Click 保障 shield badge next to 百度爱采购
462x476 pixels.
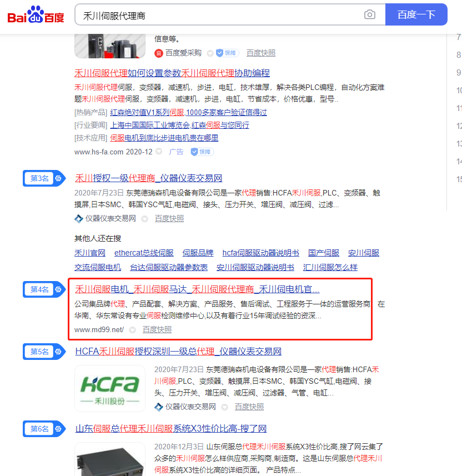pos(227,53)
